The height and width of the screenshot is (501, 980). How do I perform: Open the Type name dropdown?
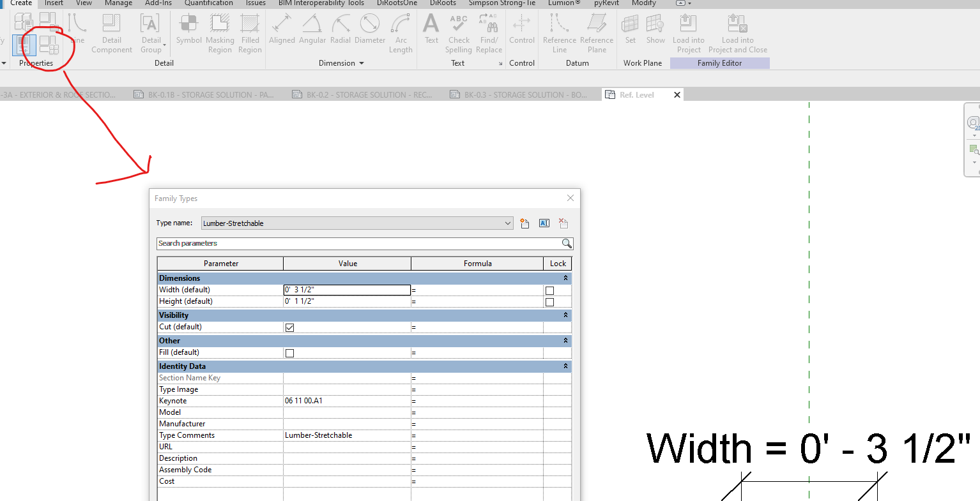click(x=508, y=223)
